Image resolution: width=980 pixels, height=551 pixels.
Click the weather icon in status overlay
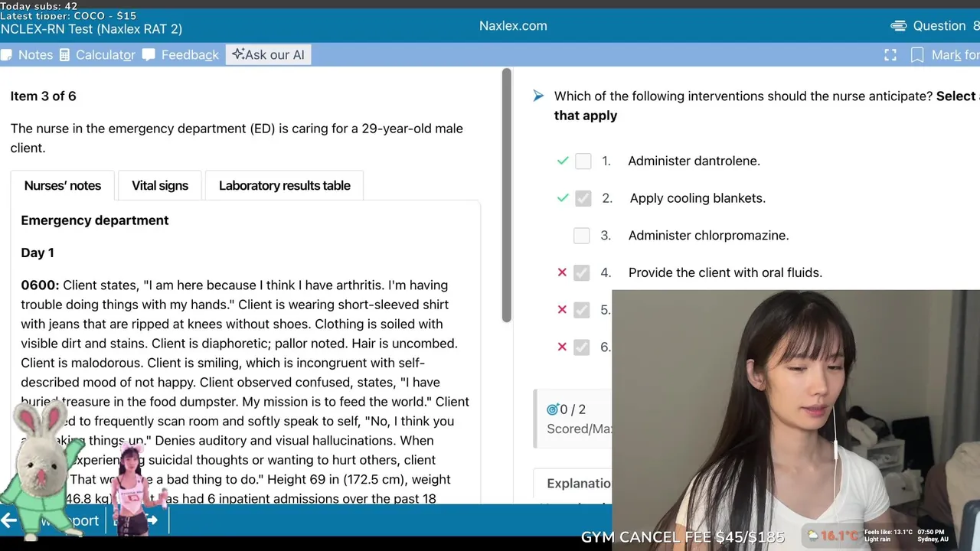click(x=813, y=535)
